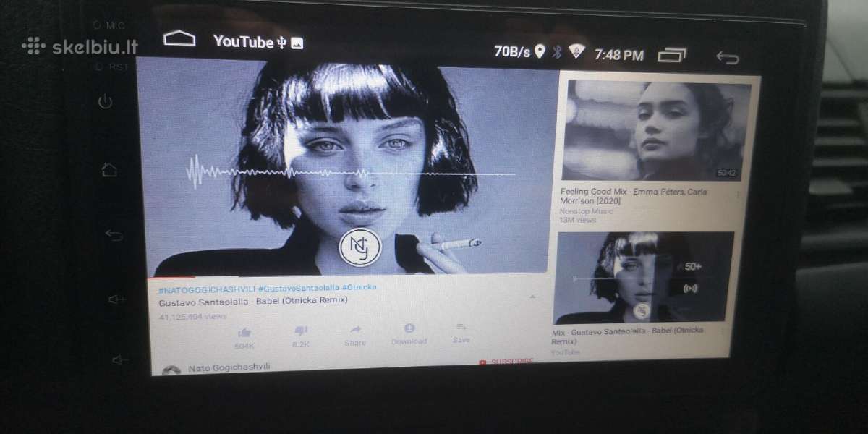
Task: Tap the Download icon under the video
Action: 409,328
